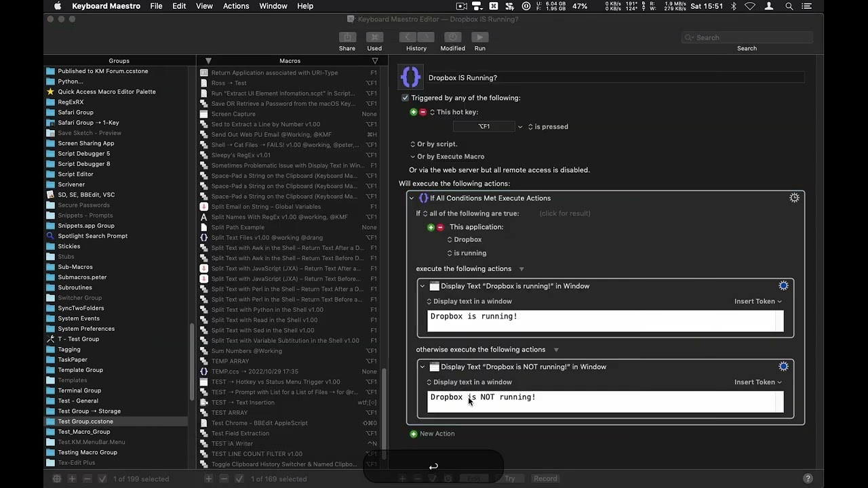Open gear menu of "Dropbox is running!" action
868x488 pixels.
tap(783, 286)
